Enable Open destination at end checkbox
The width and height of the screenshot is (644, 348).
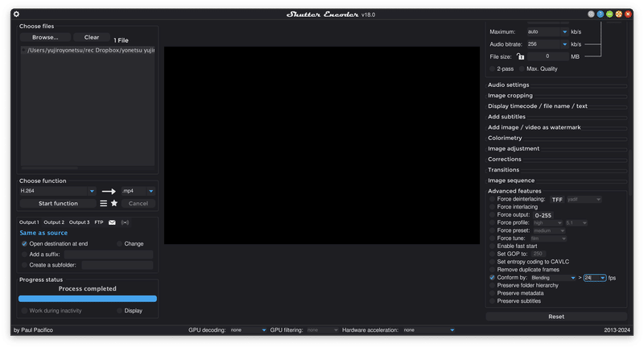click(24, 243)
